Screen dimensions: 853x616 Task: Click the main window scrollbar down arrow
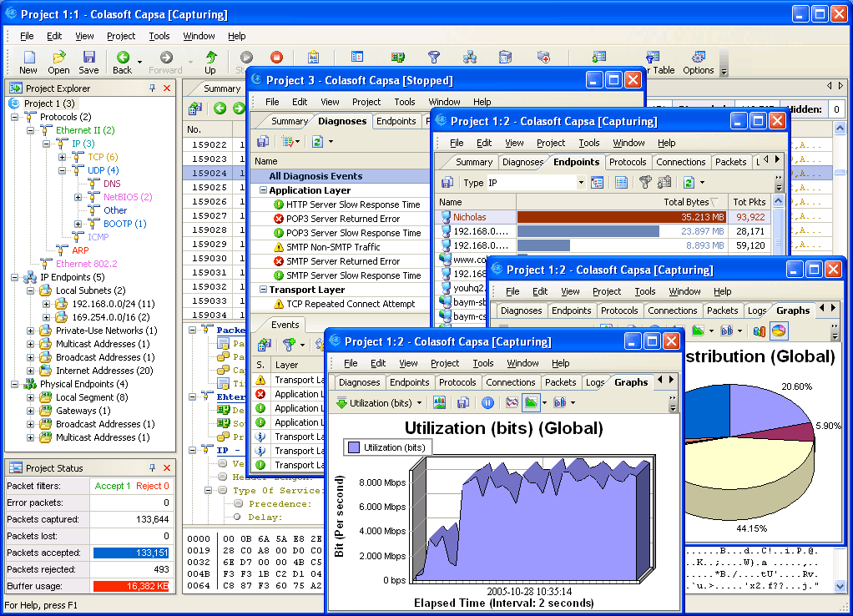840,587
